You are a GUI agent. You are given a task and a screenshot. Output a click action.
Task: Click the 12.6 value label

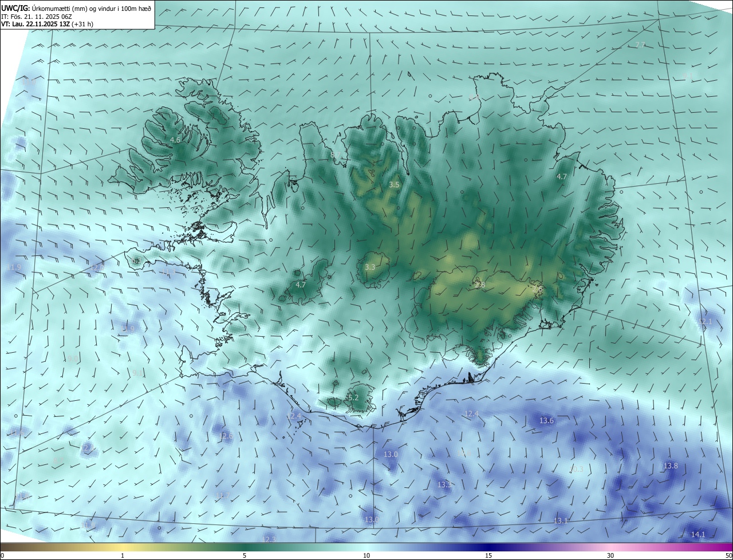pos(226,436)
